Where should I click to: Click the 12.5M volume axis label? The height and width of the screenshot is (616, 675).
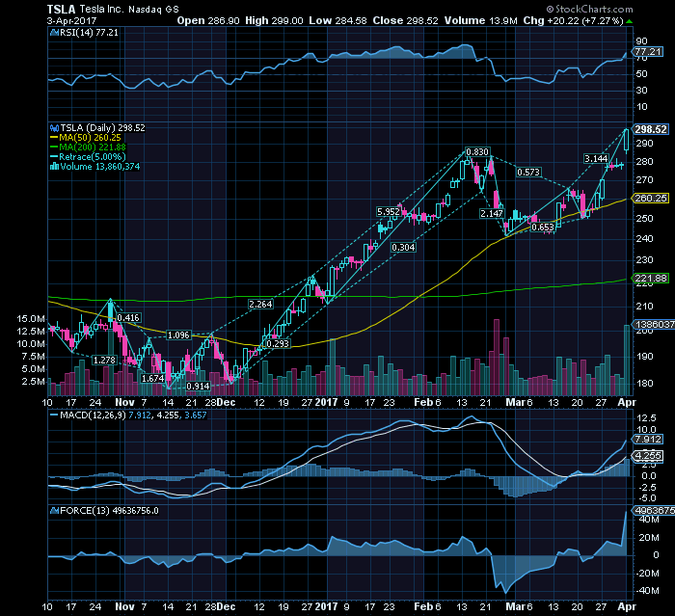point(31,332)
